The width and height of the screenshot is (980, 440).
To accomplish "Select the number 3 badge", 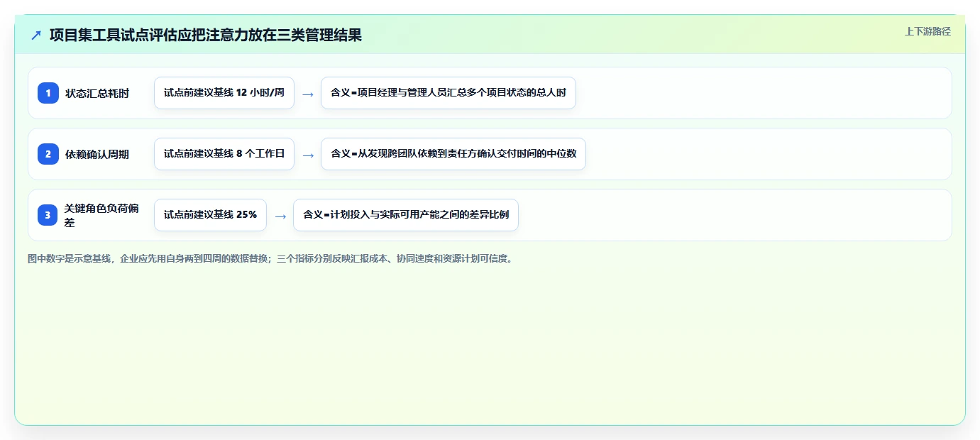I will (x=48, y=215).
